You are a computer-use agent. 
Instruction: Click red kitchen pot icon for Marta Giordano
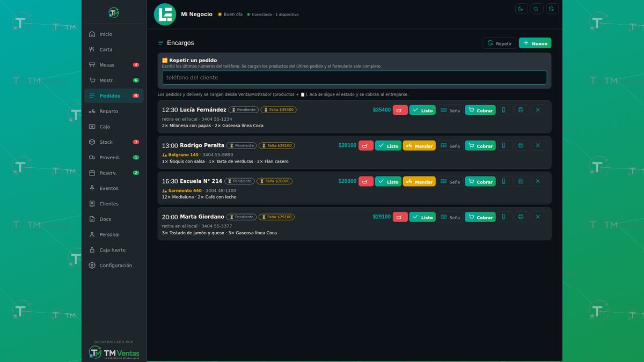click(400, 217)
